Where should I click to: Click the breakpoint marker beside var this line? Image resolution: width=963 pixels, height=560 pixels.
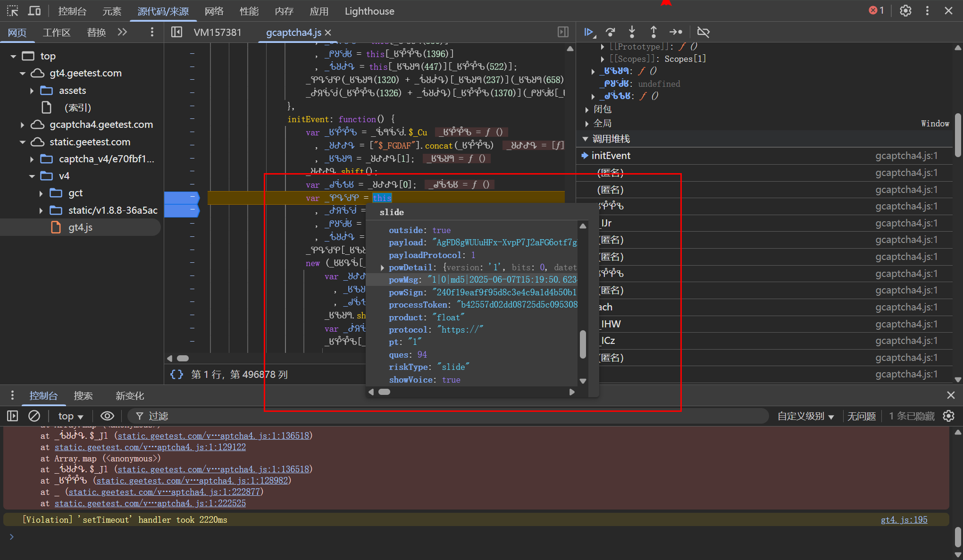[x=182, y=198]
